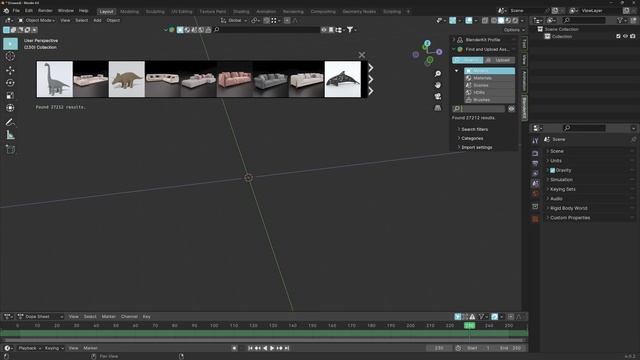Toggle the Gravity checkbox

tap(552, 170)
